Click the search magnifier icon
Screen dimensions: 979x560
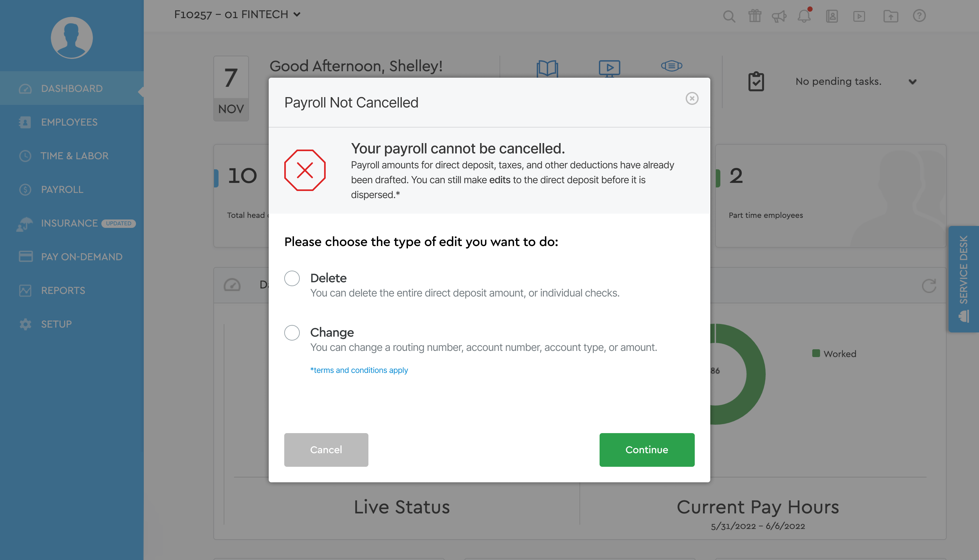728,16
